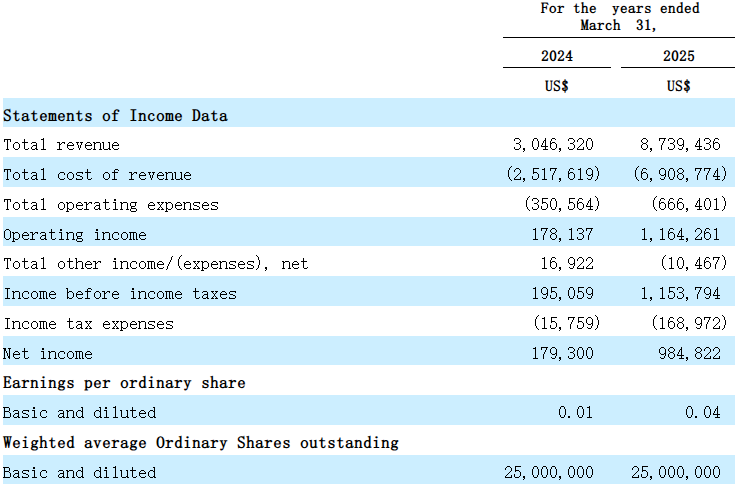
Task: Click the Weighted average Ordinary Shares outstanding heading
Action: 200,442
